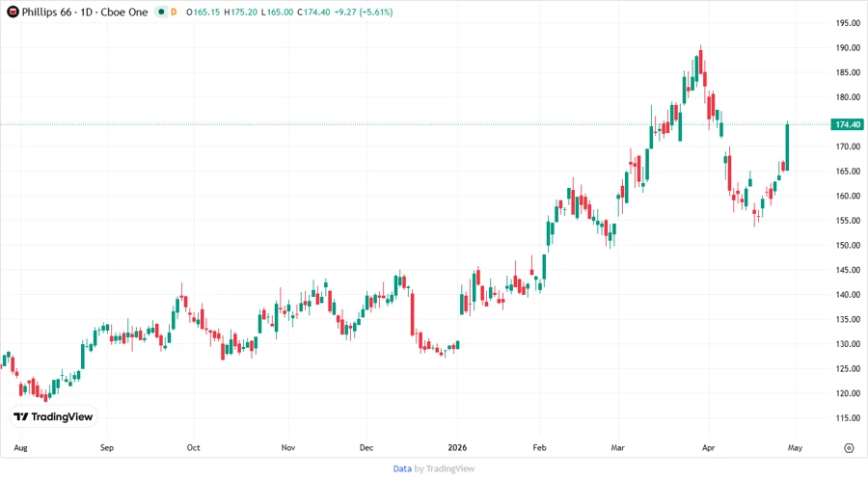Click the 130.00 price axis label
Image resolution: width=868 pixels, height=480 pixels.
(848, 343)
